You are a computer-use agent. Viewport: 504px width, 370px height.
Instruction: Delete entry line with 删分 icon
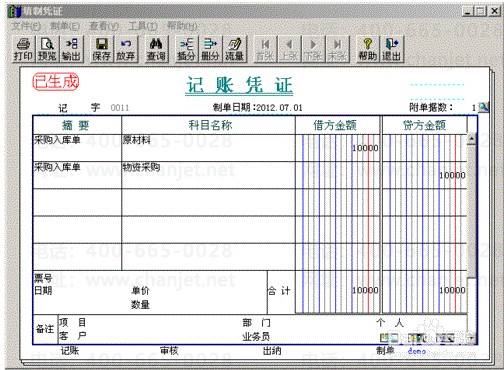210,49
